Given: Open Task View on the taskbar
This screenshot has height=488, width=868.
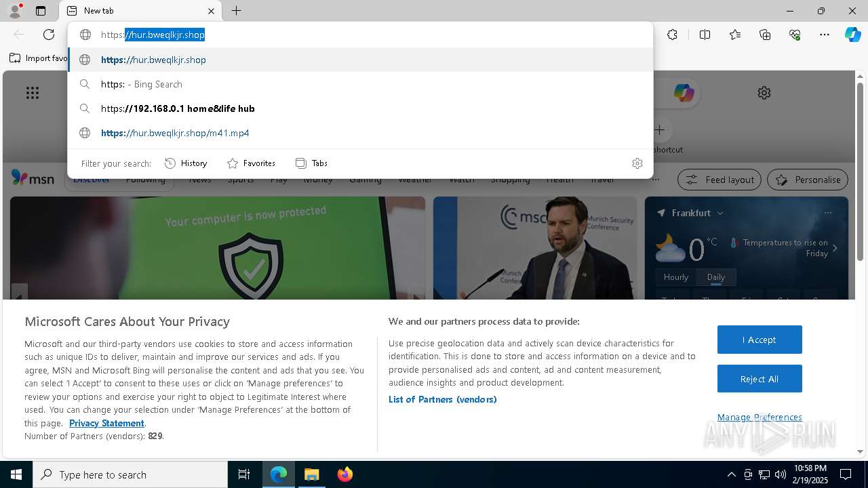Looking at the screenshot, I should [x=244, y=474].
